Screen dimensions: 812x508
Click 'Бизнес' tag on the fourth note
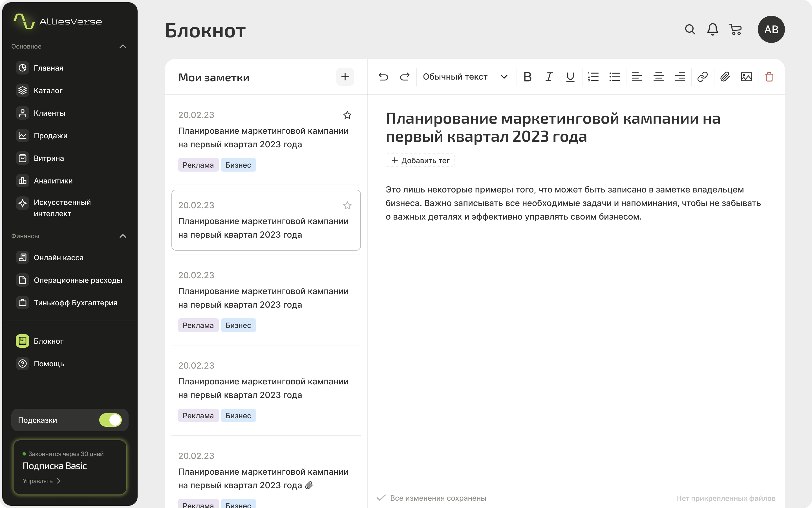(x=238, y=416)
